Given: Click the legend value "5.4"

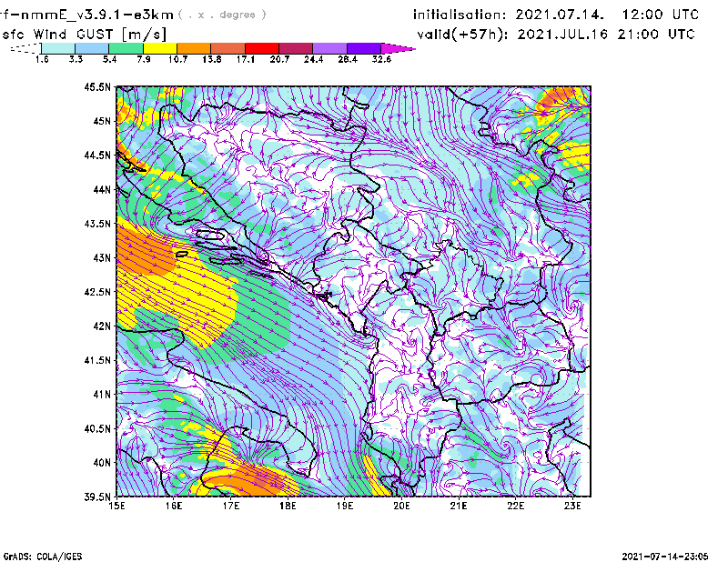Looking at the screenshot, I should click(109, 59).
